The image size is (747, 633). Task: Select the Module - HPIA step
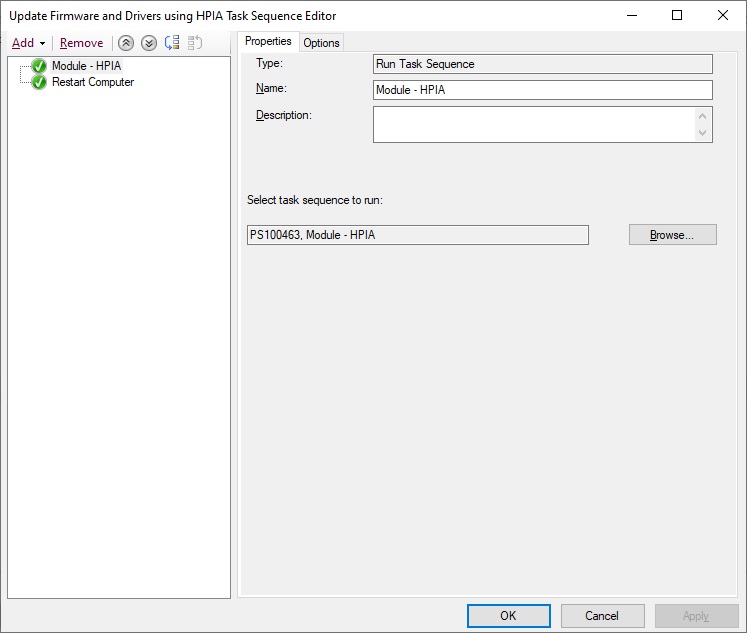(86, 66)
